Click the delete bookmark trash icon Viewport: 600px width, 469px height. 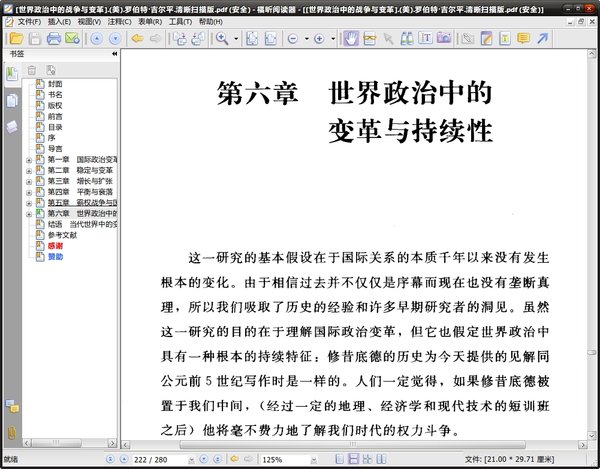32,70
